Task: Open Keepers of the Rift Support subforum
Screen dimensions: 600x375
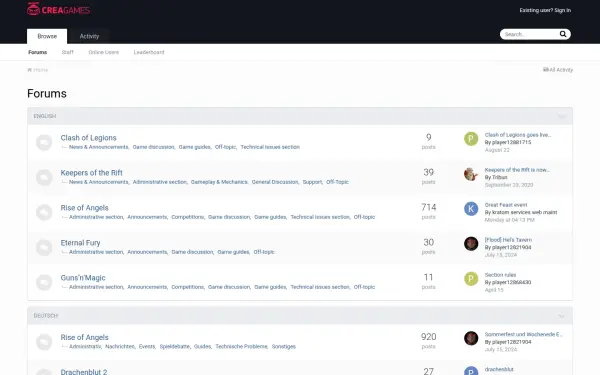Action: 312,182
